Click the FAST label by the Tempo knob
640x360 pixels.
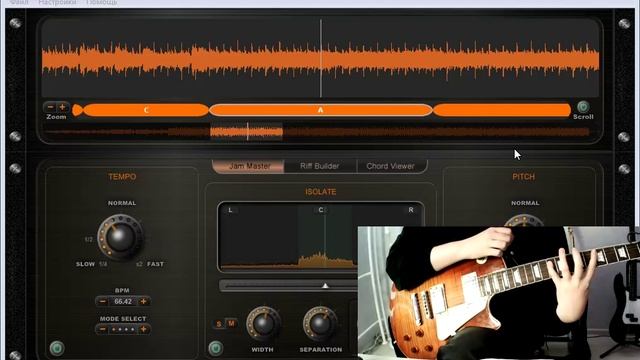(x=155, y=264)
